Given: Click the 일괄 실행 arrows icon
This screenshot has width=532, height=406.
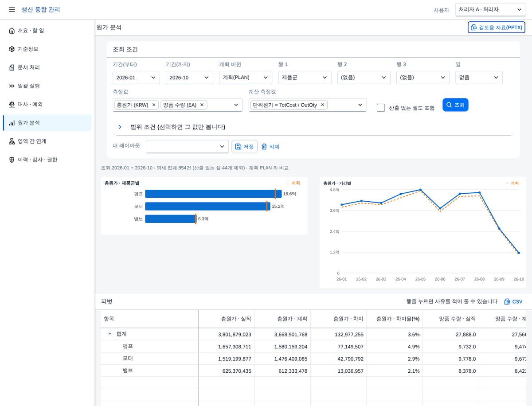Looking at the screenshot, I should pyautogui.click(x=12, y=86).
